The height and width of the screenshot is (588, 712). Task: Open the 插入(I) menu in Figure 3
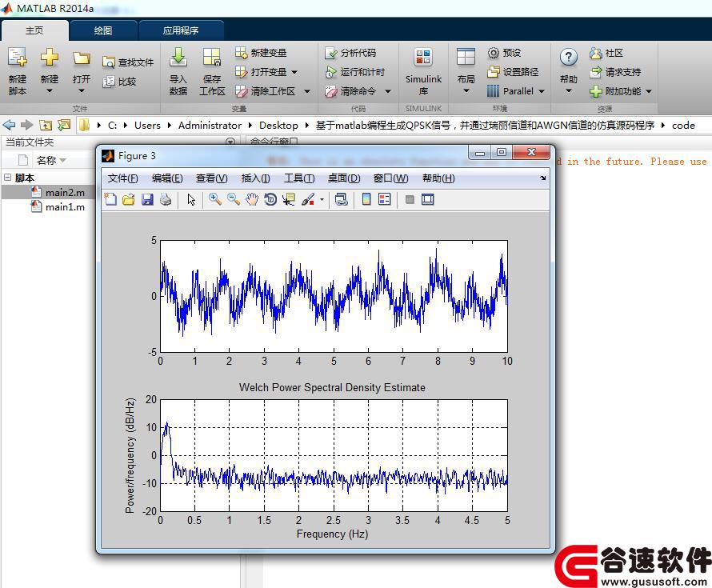coord(256,178)
